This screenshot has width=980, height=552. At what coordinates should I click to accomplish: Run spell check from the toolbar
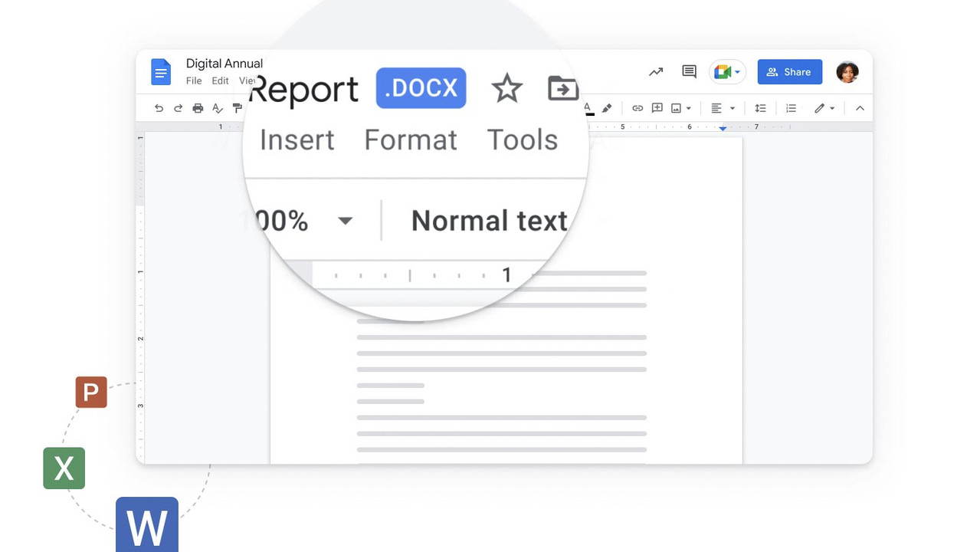coord(218,109)
